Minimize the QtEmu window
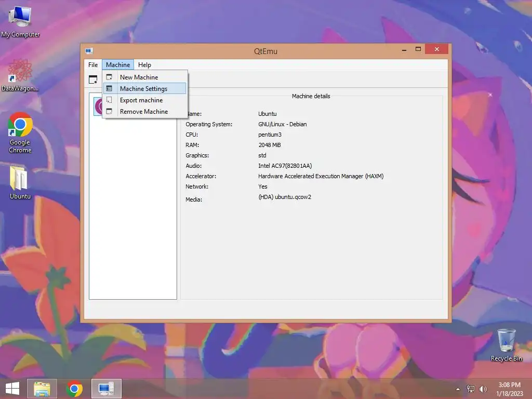 point(404,49)
